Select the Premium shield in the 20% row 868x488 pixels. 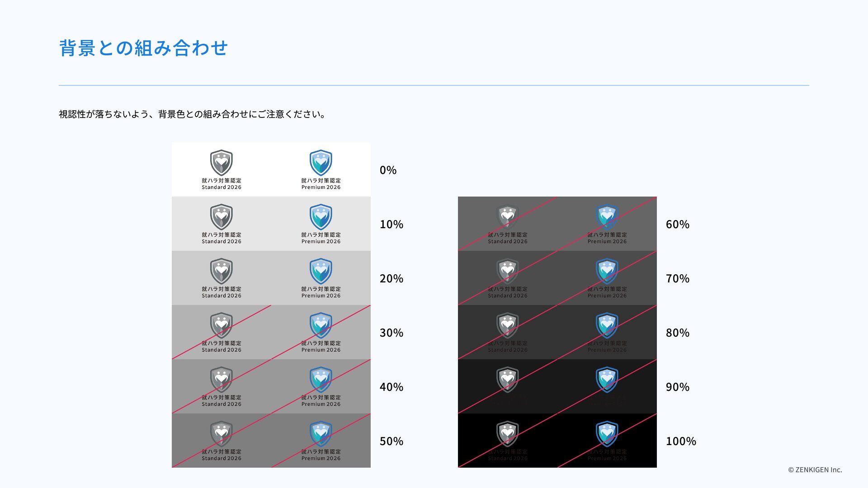coord(321,271)
